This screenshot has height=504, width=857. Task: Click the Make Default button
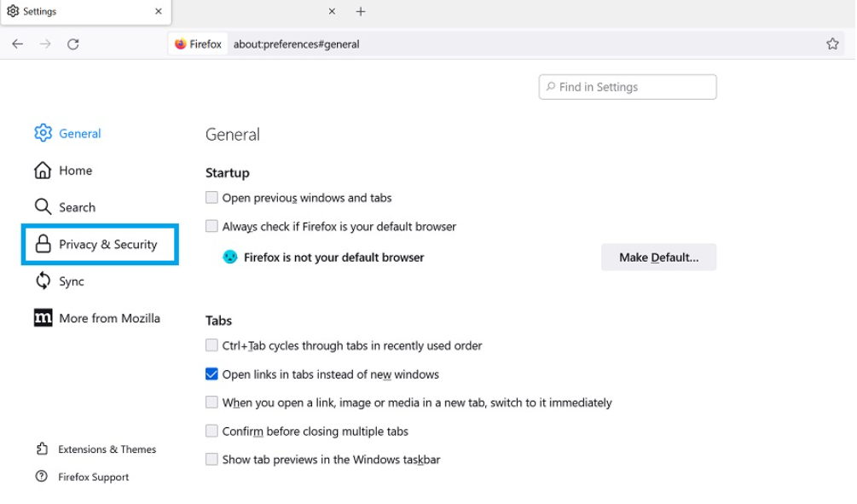(x=657, y=257)
